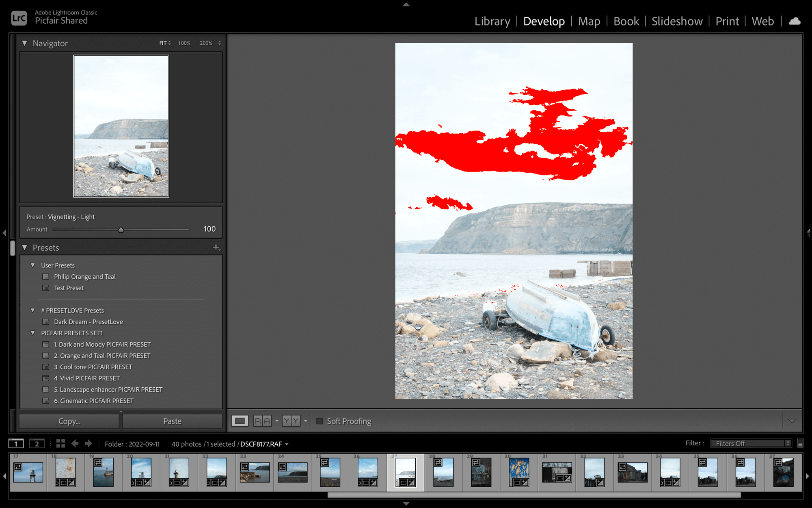812x508 pixels.
Task: Click the Paste button
Action: [x=172, y=421]
